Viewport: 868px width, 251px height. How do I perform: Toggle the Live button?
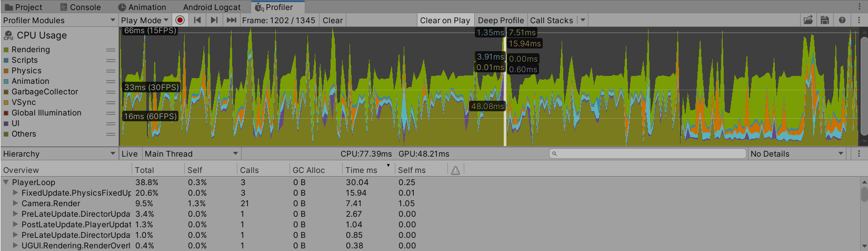129,153
